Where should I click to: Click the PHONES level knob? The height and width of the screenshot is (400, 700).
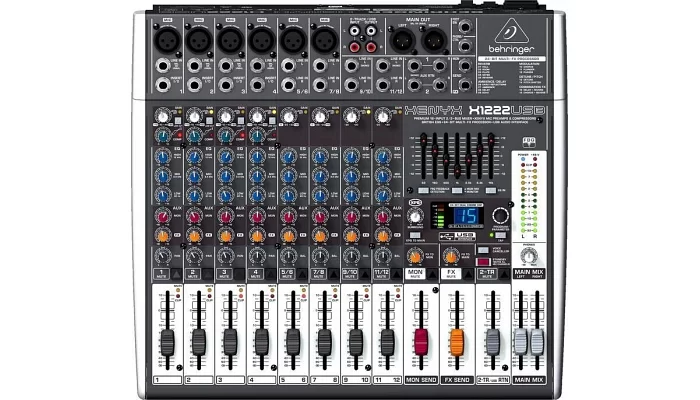coord(529,256)
